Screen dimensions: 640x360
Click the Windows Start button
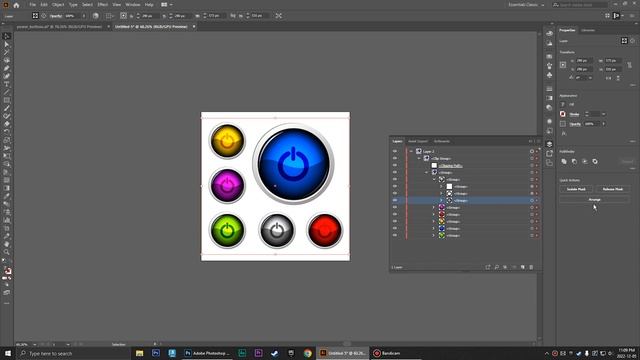[x=8, y=353]
